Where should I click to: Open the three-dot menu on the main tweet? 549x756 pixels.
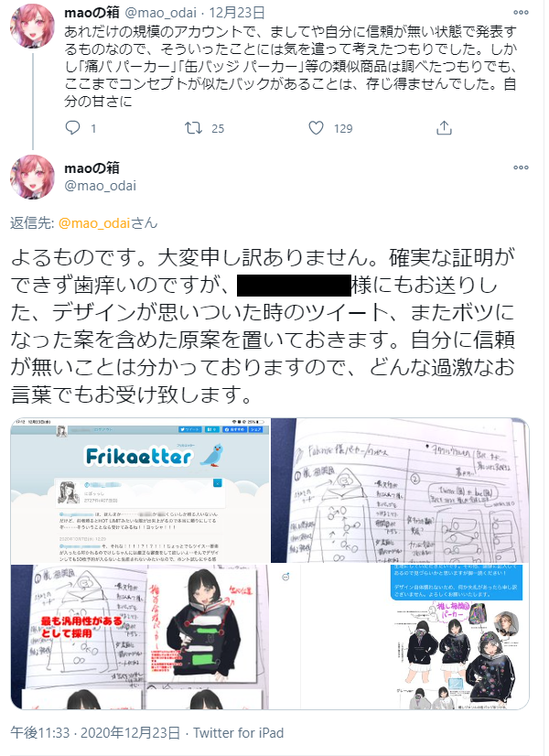tap(521, 167)
